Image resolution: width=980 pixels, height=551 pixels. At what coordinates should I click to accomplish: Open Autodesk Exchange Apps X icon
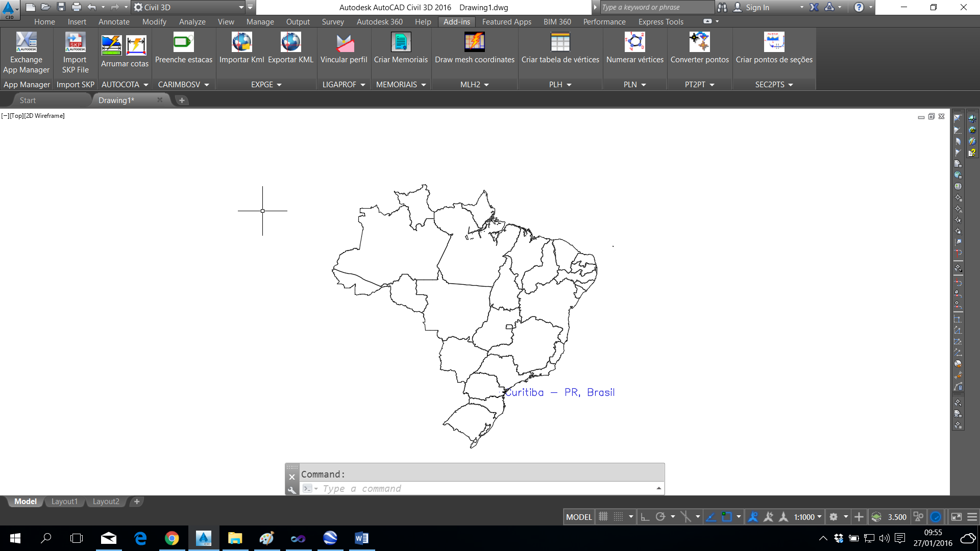[814, 7]
